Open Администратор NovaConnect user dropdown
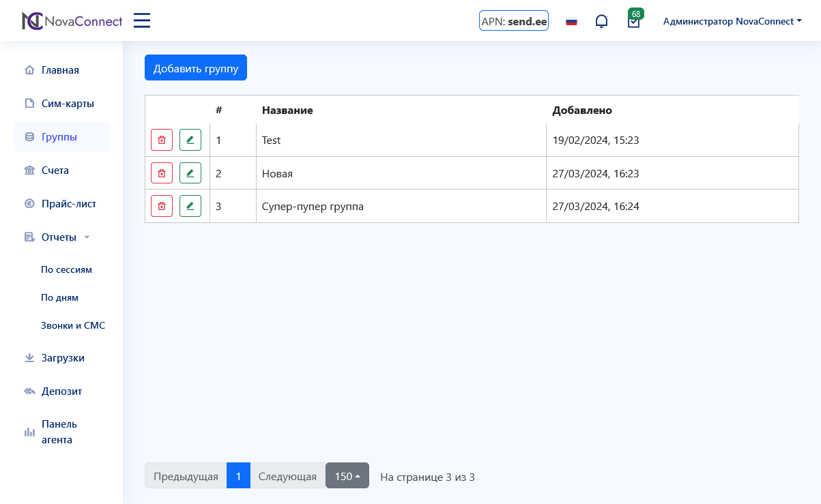The width and height of the screenshot is (821, 504). (x=732, y=21)
